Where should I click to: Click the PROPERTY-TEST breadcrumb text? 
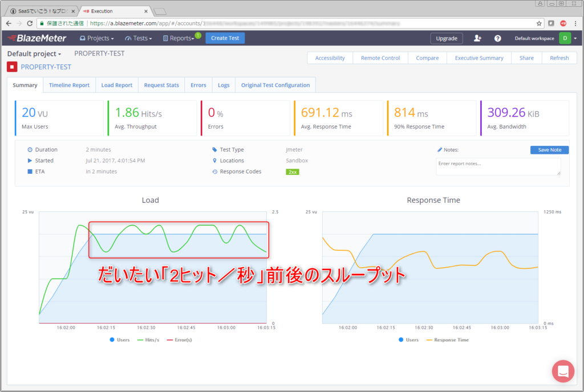(99, 54)
